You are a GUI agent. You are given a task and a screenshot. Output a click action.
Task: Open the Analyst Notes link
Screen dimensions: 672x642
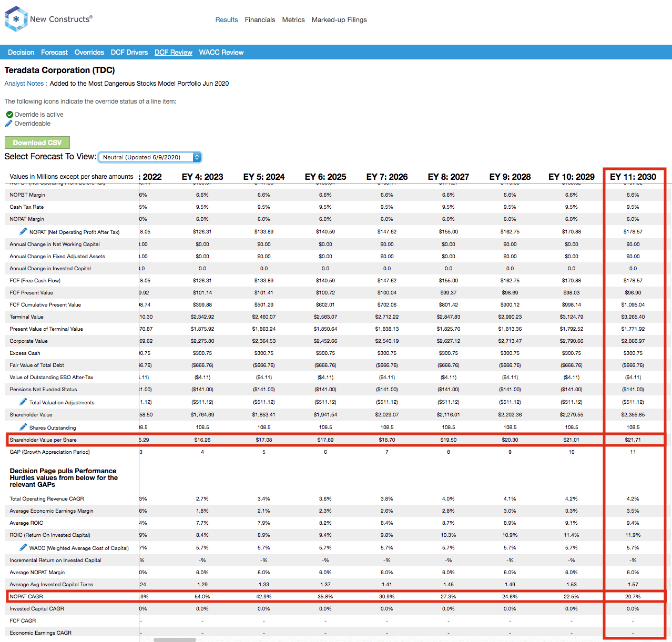[24, 83]
